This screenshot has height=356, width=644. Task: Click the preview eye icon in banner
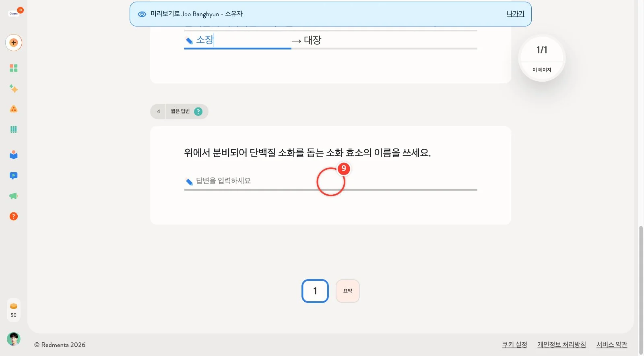142,14
